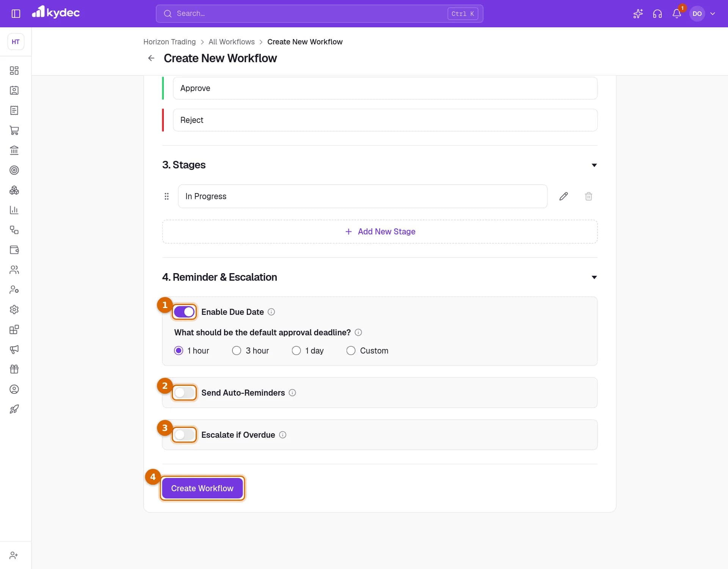728x569 pixels.
Task: Open the headset support icon
Action: pos(657,14)
